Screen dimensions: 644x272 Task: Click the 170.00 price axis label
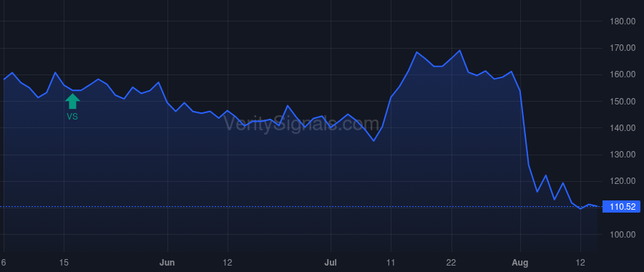623,48
